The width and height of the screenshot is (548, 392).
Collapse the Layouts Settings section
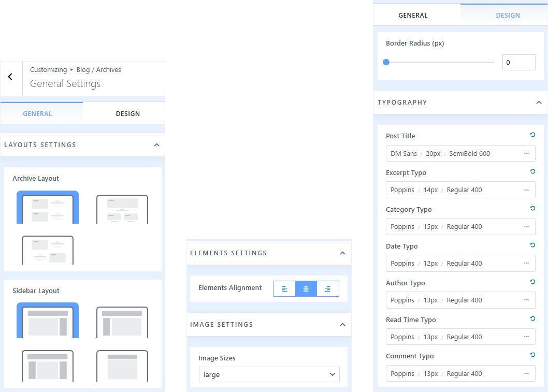(156, 145)
